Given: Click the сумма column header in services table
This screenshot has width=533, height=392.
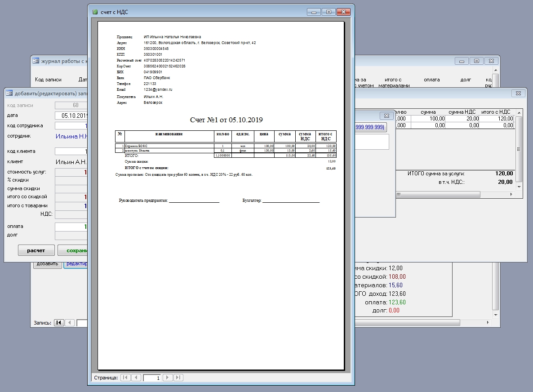Looking at the screenshot, I should 428,112.
